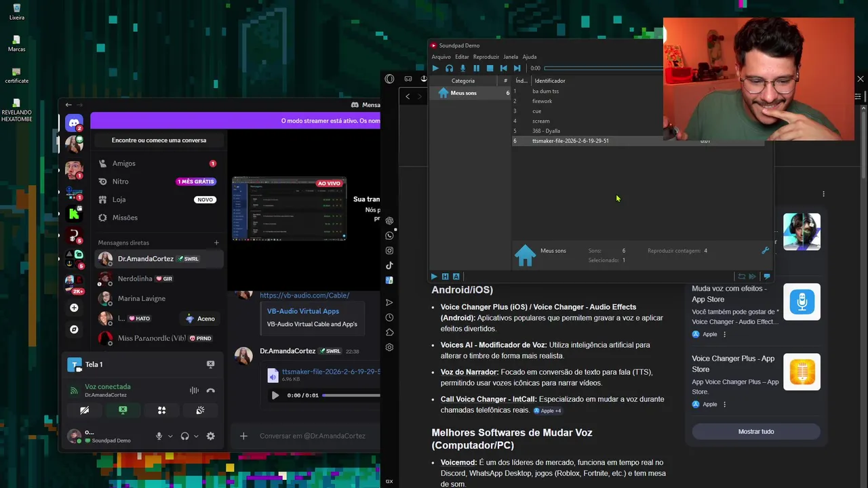Viewport: 868px width, 488px height.
Task: Skip to next sound in Soundpad
Action: coord(517,68)
